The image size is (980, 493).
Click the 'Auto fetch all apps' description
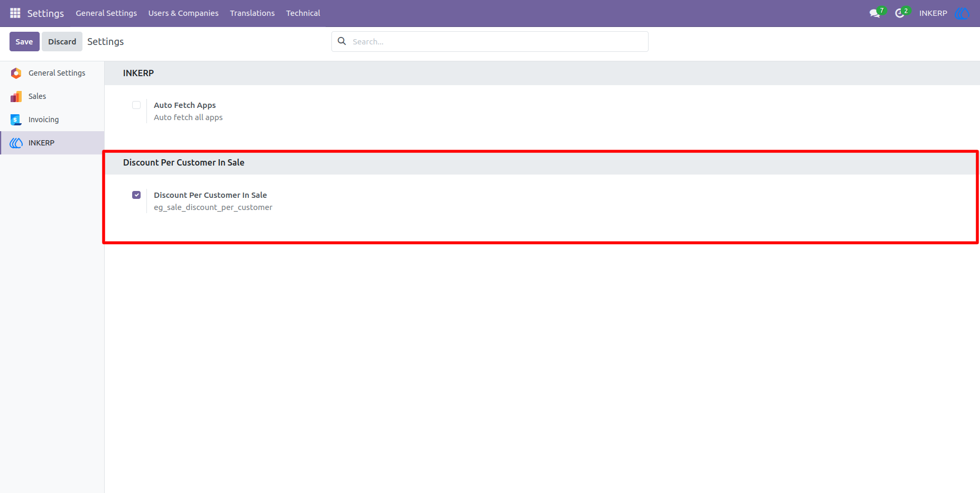click(x=188, y=117)
